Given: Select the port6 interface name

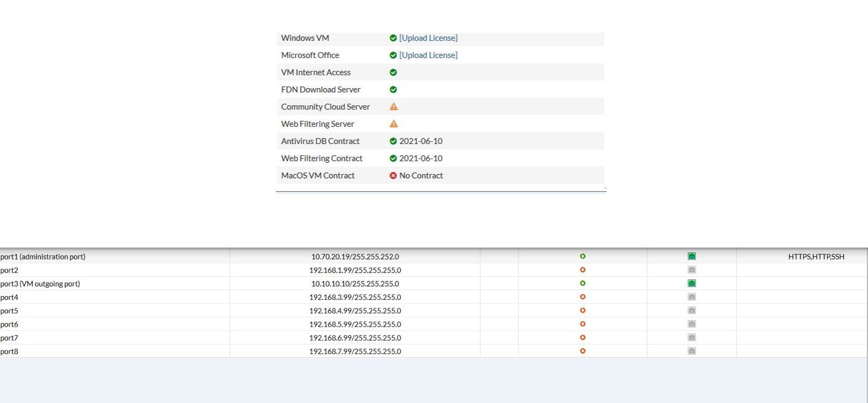Looking at the screenshot, I should [x=9, y=325].
